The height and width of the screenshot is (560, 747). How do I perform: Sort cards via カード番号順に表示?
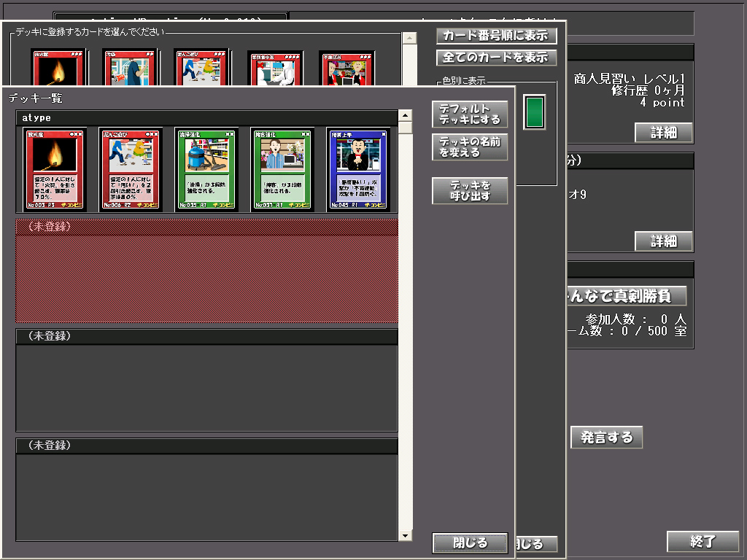tap(496, 36)
